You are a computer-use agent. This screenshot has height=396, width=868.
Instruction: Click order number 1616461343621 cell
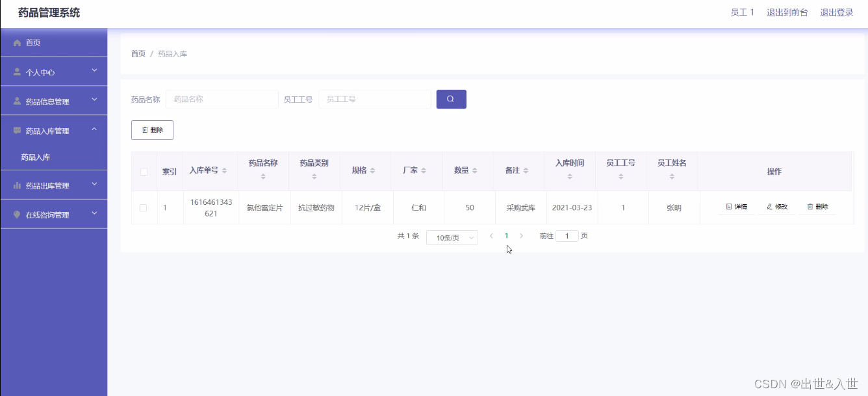tap(211, 207)
